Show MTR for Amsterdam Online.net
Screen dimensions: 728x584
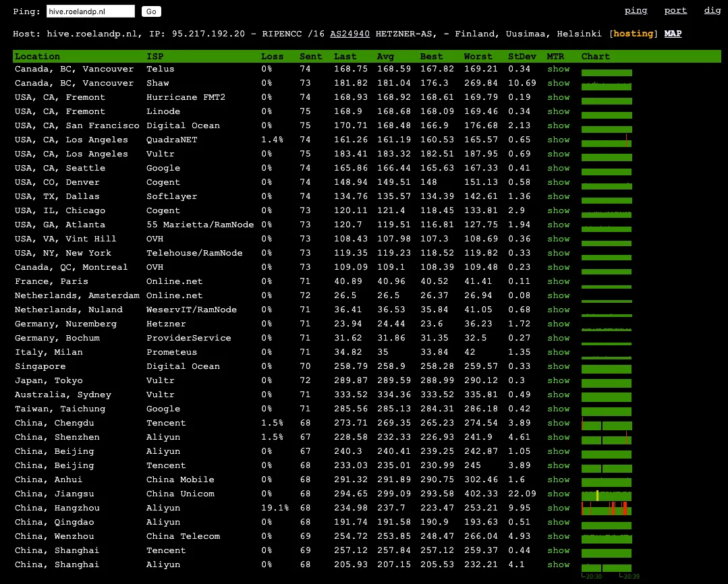coord(558,295)
